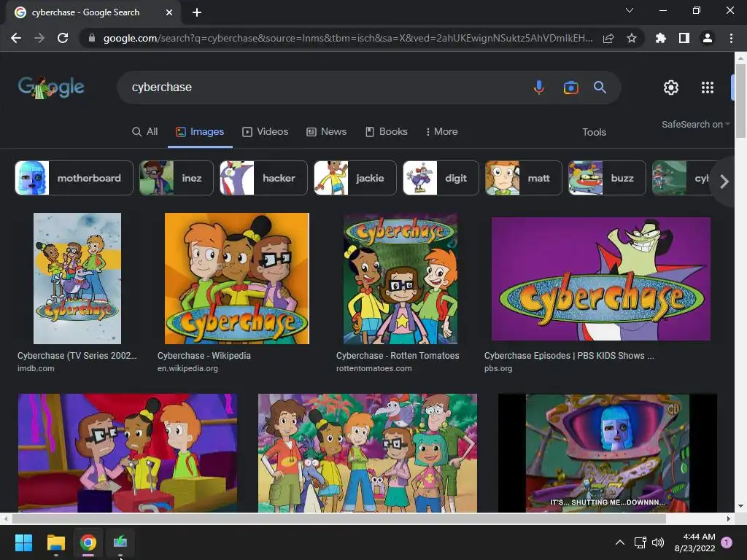This screenshot has width=747, height=560.
Task: Click the Google doodle logo
Action: [51, 87]
